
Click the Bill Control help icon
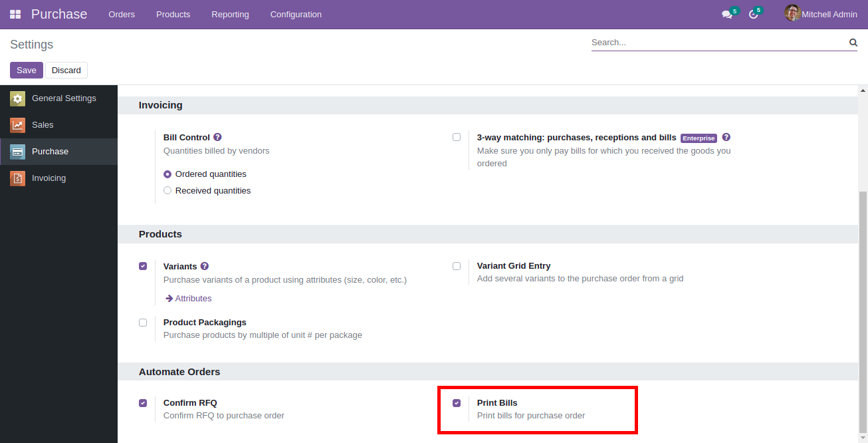point(217,138)
